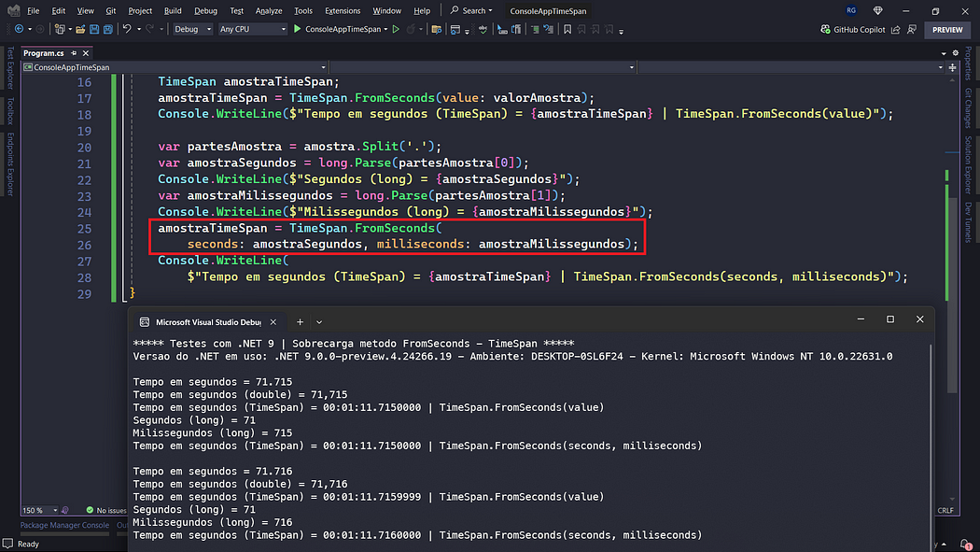Click the Find in Files toolbar icon
The width and height of the screenshot is (980, 552).
click(436, 29)
